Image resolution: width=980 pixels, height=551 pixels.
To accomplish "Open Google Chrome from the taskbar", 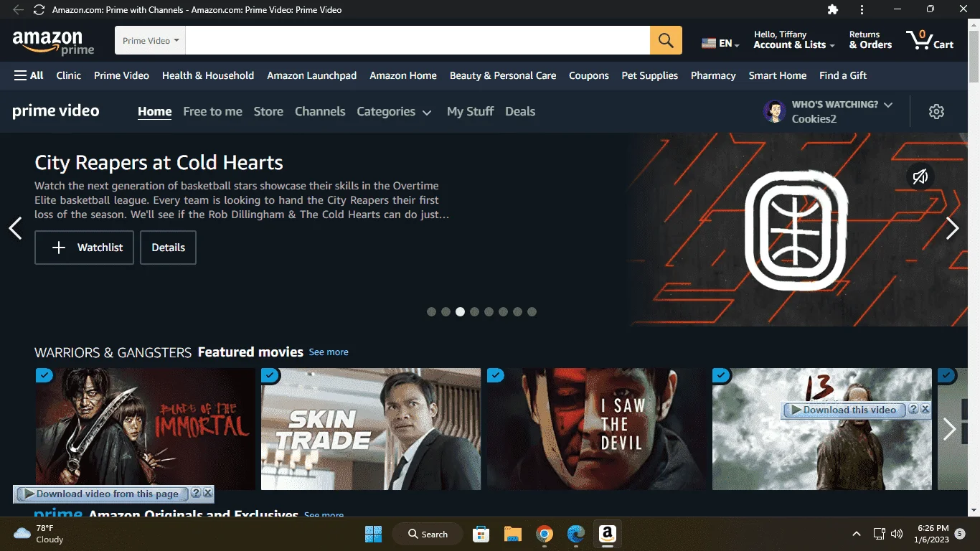I will (x=545, y=534).
